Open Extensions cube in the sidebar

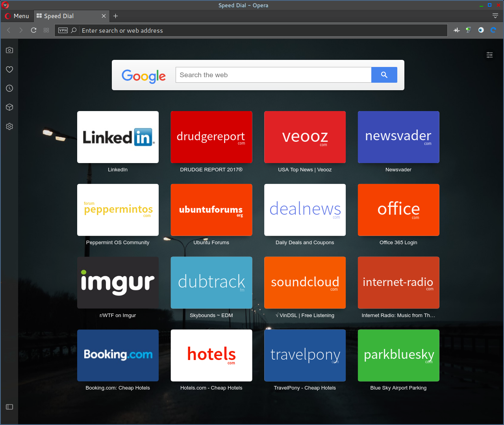pos(9,107)
